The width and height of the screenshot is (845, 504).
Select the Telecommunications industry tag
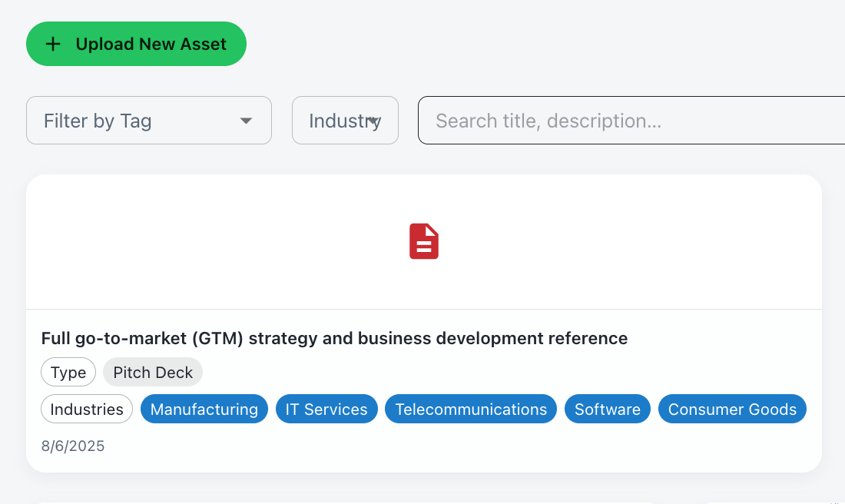[x=470, y=409]
